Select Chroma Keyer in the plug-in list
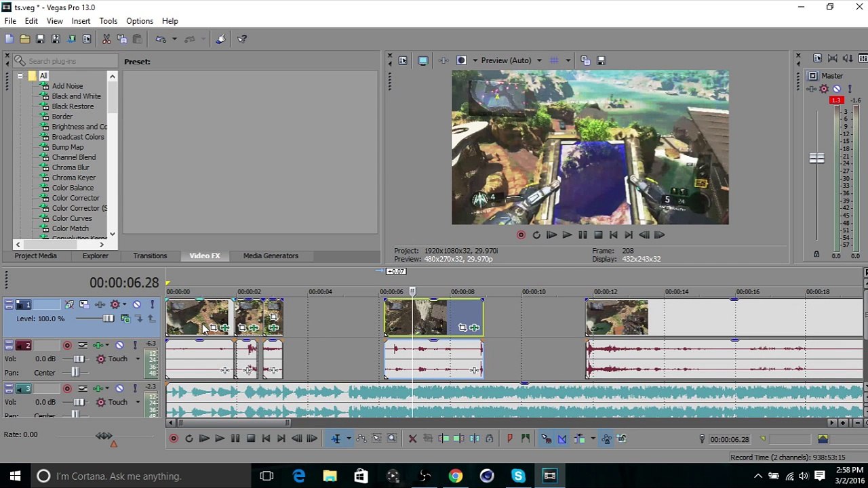The image size is (868, 488). click(73, 178)
